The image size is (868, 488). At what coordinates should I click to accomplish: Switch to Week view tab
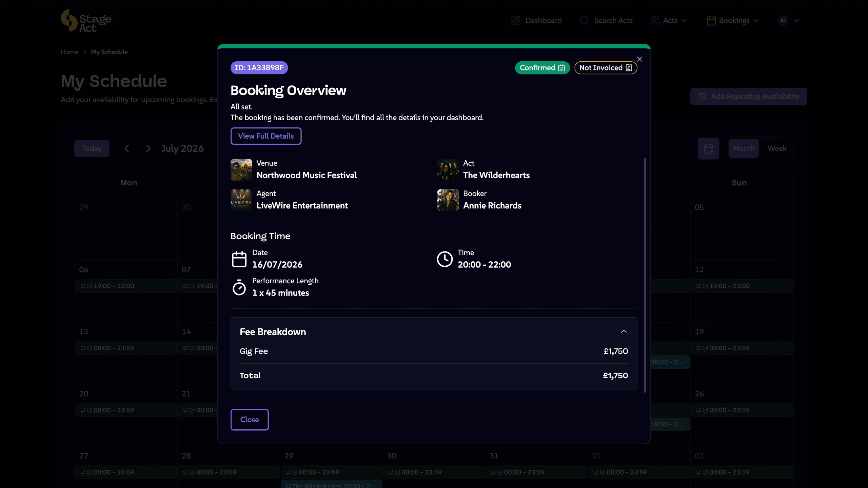[x=777, y=148]
